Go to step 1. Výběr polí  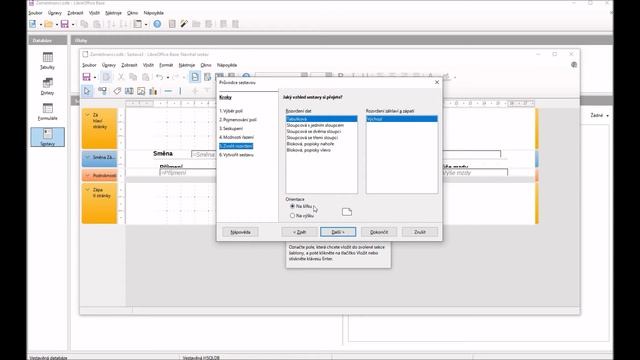pyautogui.click(x=231, y=111)
